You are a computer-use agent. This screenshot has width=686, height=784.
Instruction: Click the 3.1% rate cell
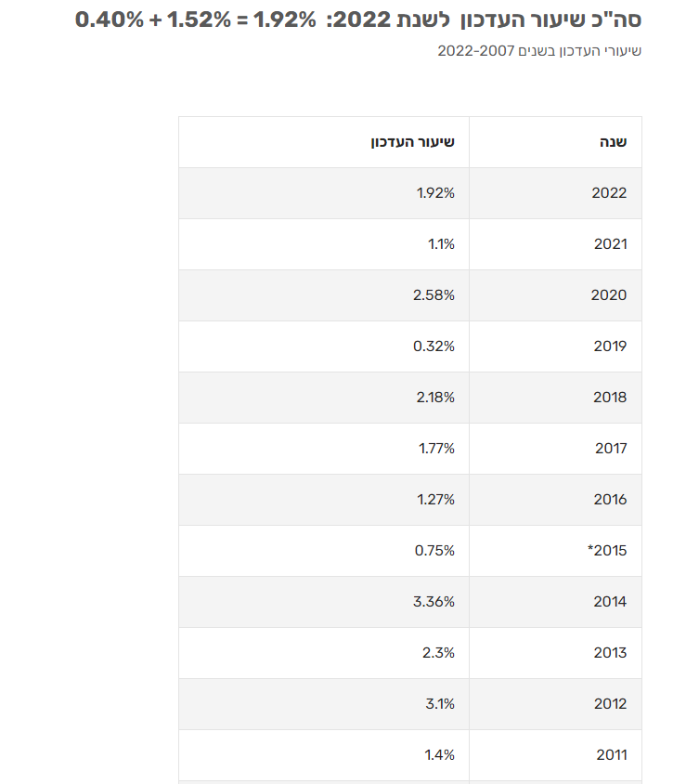(x=440, y=704)
